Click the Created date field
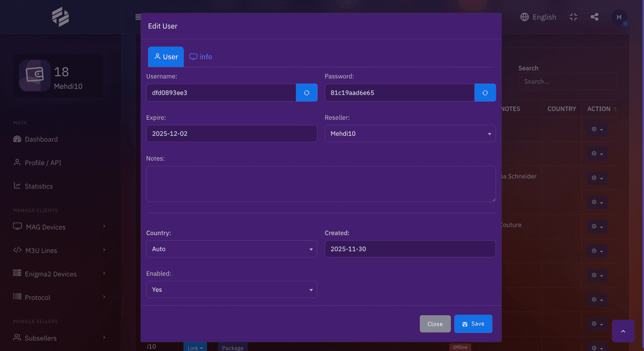This screenshot has width=644, height=351. (410, 249)
